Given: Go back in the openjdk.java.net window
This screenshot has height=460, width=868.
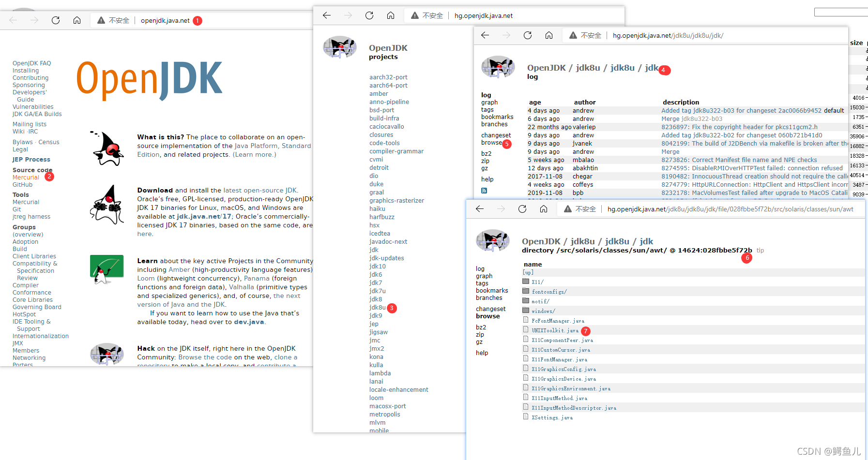Looking at the screenshot, I should pos(13,20).
